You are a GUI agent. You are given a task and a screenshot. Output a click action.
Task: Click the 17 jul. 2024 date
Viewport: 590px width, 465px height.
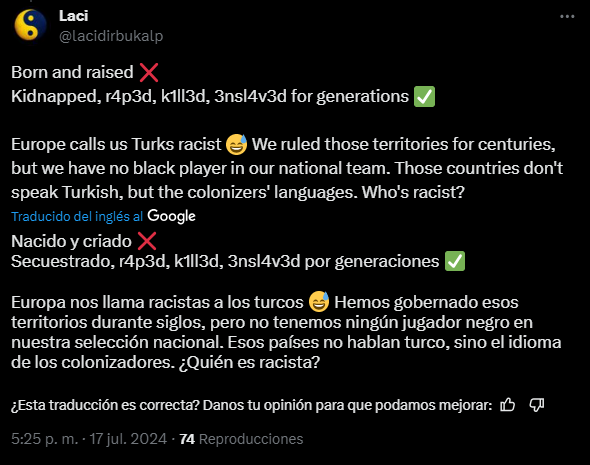pyautogui.click(x=128, y=439)
